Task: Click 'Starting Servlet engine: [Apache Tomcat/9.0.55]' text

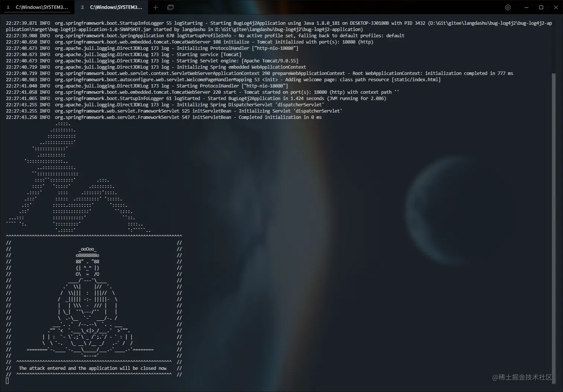Action: pos(238,61)
